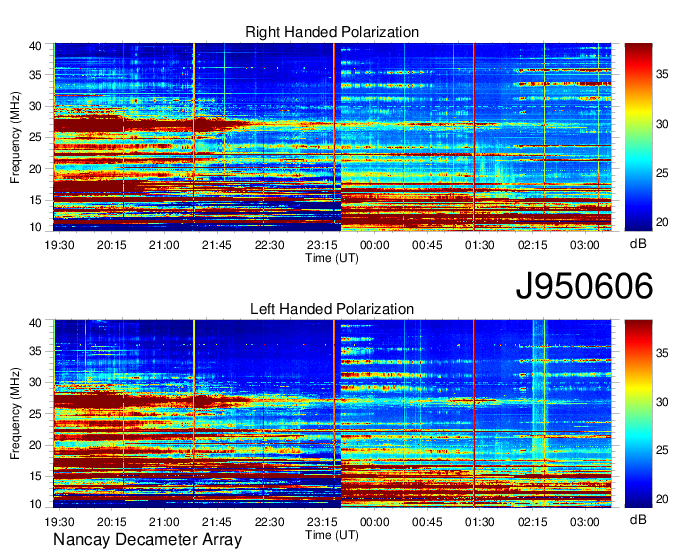Click the "Nancay Decameter Array" caption

pos(147,540)
